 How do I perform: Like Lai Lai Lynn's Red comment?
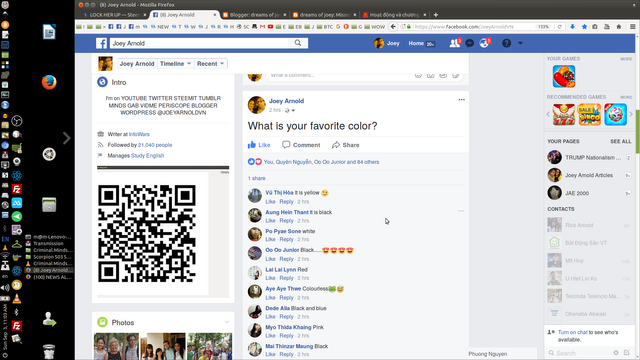pyautogui.click(x=271, y=278)
